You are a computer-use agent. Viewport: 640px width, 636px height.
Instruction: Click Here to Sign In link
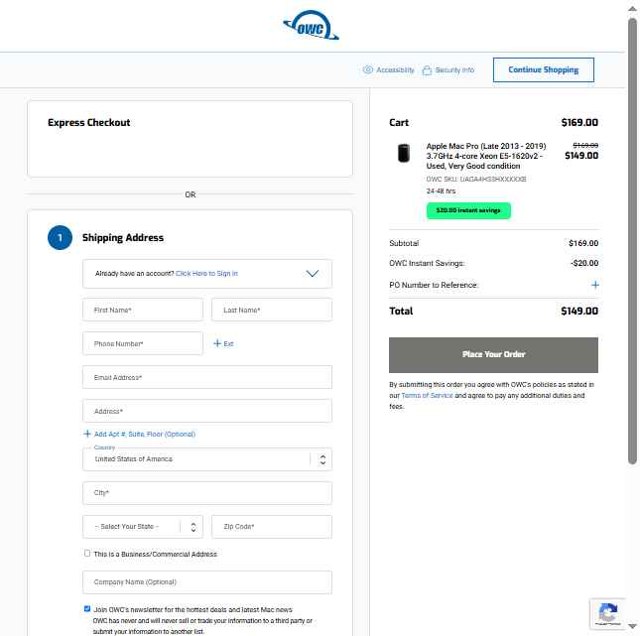coord(207,274)
